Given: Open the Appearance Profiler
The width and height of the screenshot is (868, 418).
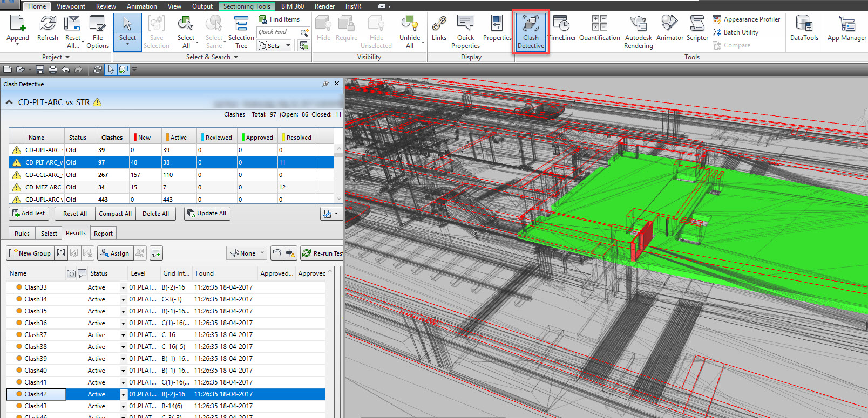Looking at the screenshot, I should pyautogui.click(x=747, y=19).
